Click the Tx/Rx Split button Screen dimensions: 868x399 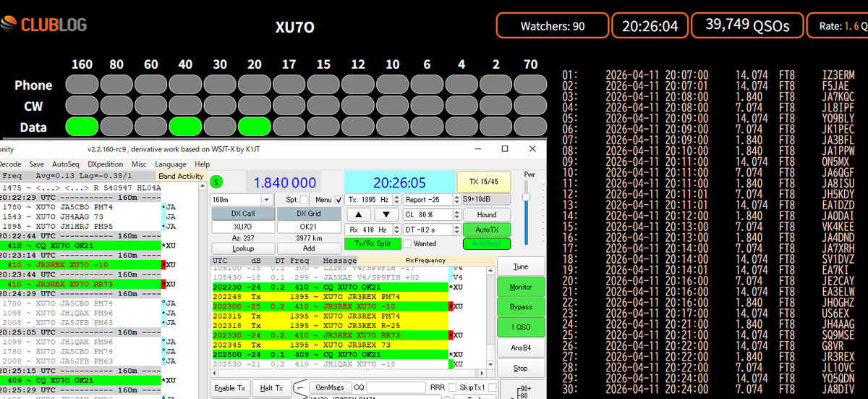pyautogui.click(x=372, y=244)
